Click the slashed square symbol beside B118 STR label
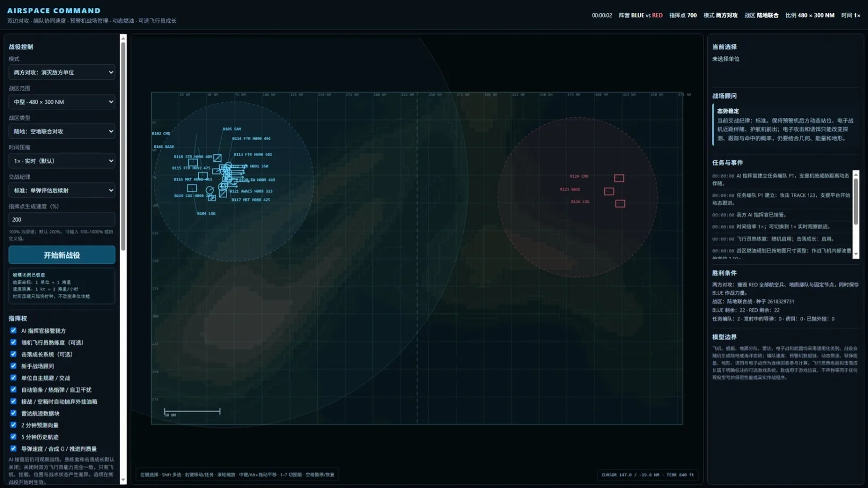The width and height of the screenshot is (868, 488). 218,158
